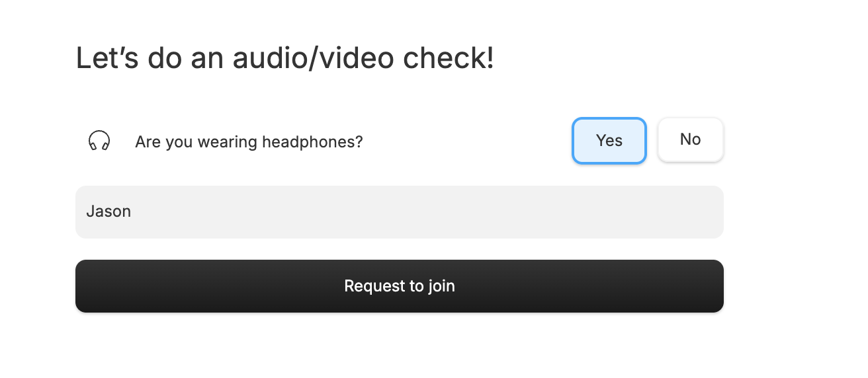This screenshot has height=378, width=868.
Task: Click the "Are you wearing headphones?" label
Action: click(x=249, y=141)
